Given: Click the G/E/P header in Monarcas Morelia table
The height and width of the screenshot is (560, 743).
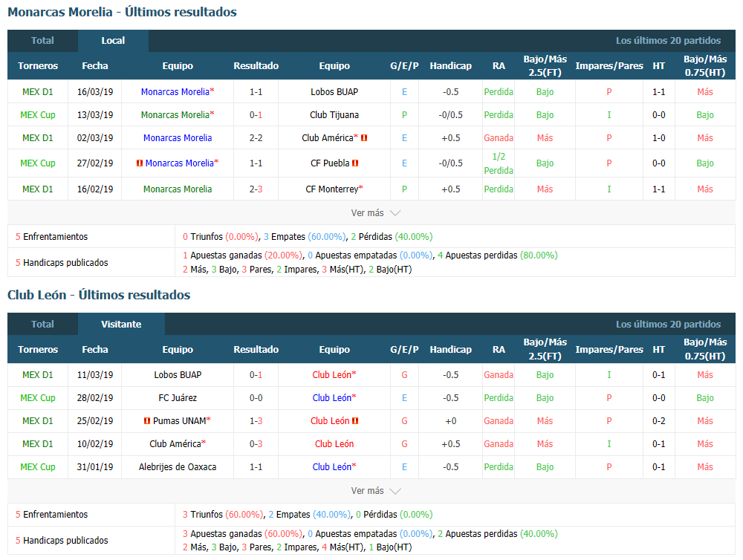Looking at the screenshot, I should pos(404,66).
